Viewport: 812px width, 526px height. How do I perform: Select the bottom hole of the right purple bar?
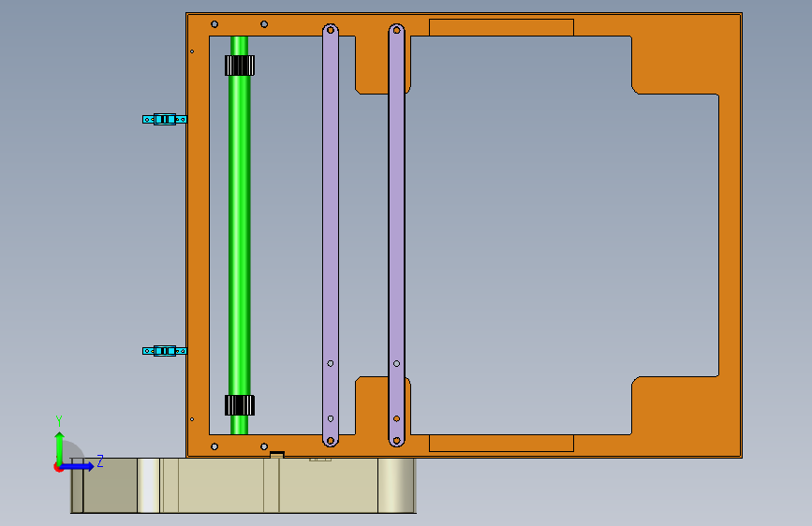[397, 441]
